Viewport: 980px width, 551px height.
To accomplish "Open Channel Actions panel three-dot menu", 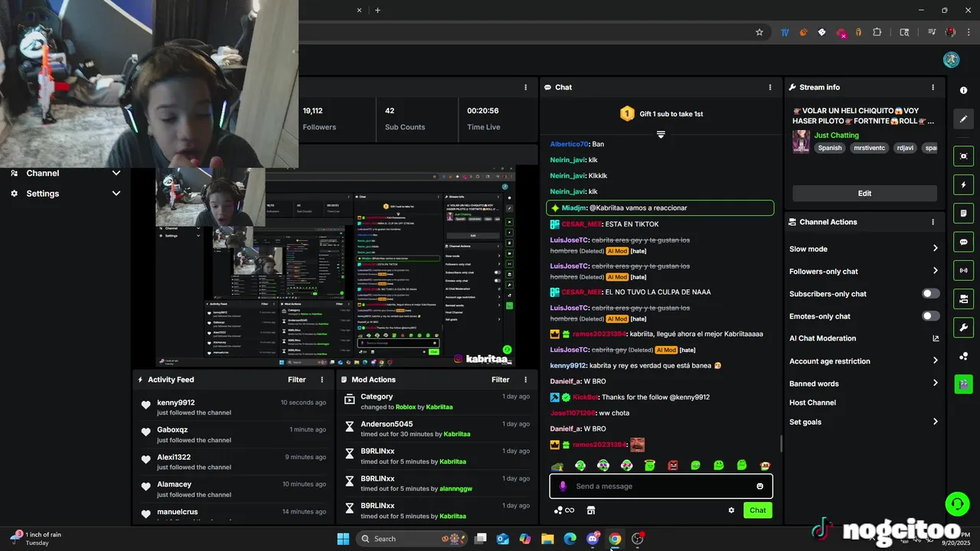I will coord(933,222).
